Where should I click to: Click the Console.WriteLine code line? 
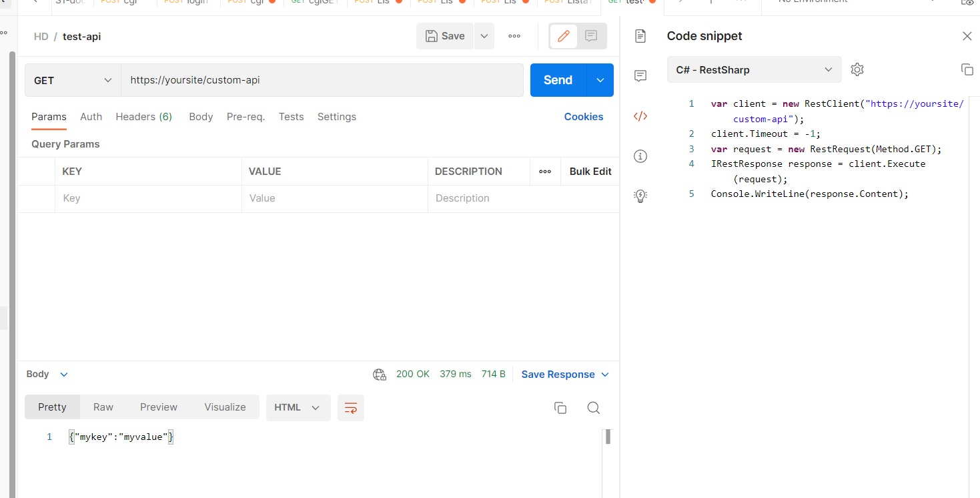click(810, 194)
